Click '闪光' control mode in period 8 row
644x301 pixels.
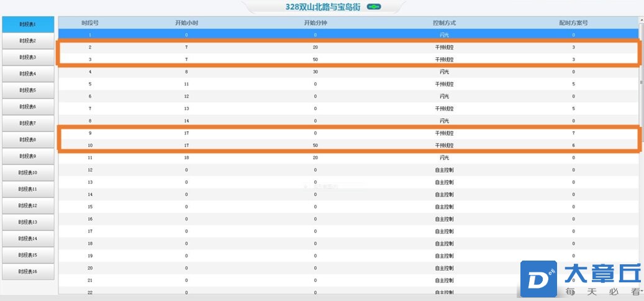[x=445, y=121]
